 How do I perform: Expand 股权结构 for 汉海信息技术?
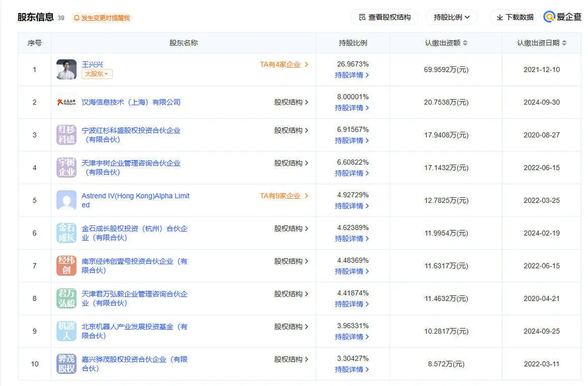click(291, 102)
